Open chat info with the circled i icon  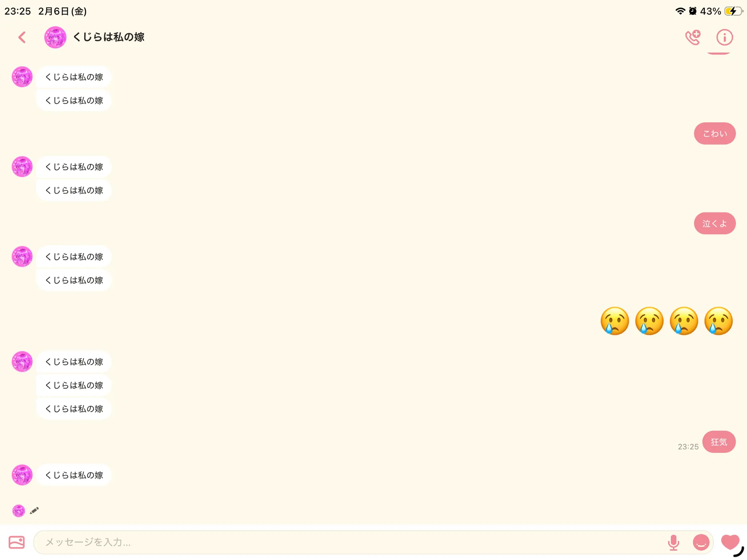coord(724,38)
